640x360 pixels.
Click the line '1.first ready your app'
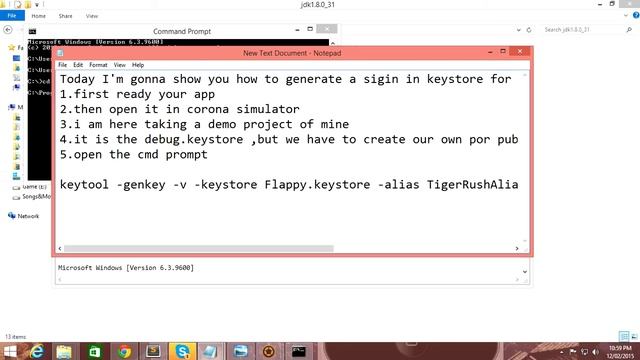point(137,94)
